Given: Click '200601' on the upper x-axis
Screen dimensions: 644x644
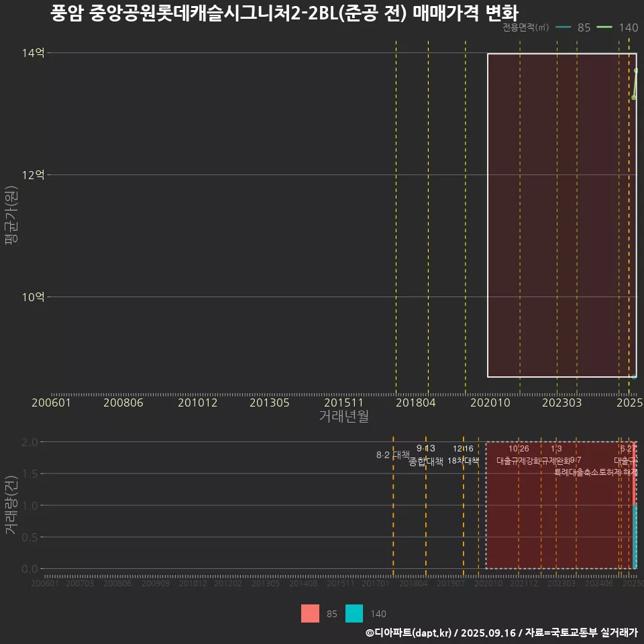Looking at the screenshot, I should [x=52, y=402].
